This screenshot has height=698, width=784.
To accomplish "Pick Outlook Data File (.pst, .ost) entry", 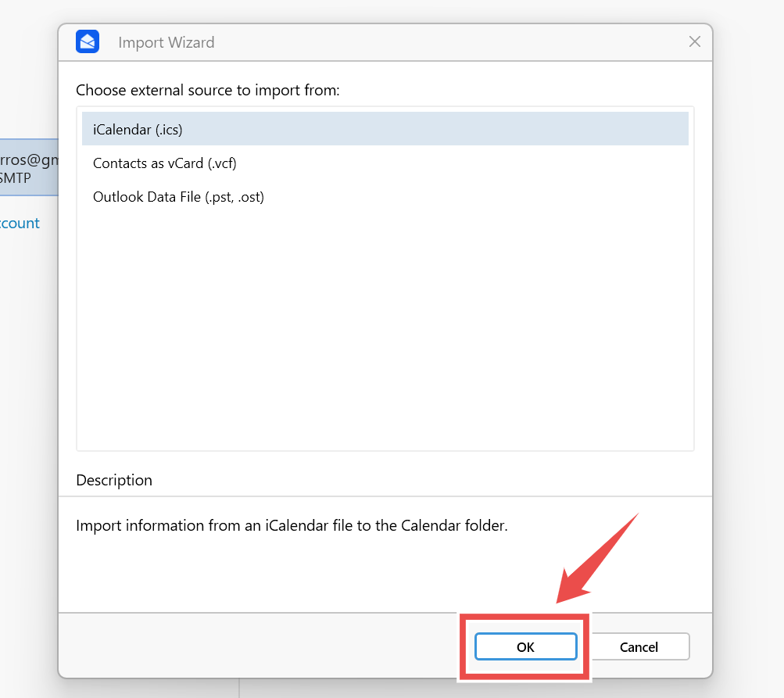I will tap(178, 197).
